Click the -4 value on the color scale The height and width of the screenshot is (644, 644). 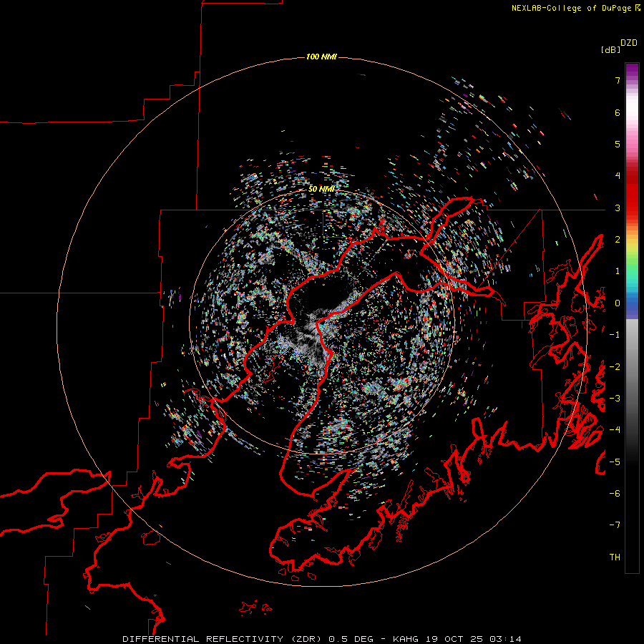coord(615,430)
